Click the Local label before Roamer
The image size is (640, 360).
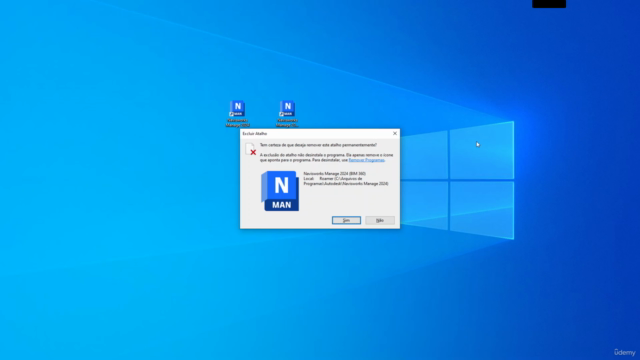pyautogui.click(x=309, y=178)
